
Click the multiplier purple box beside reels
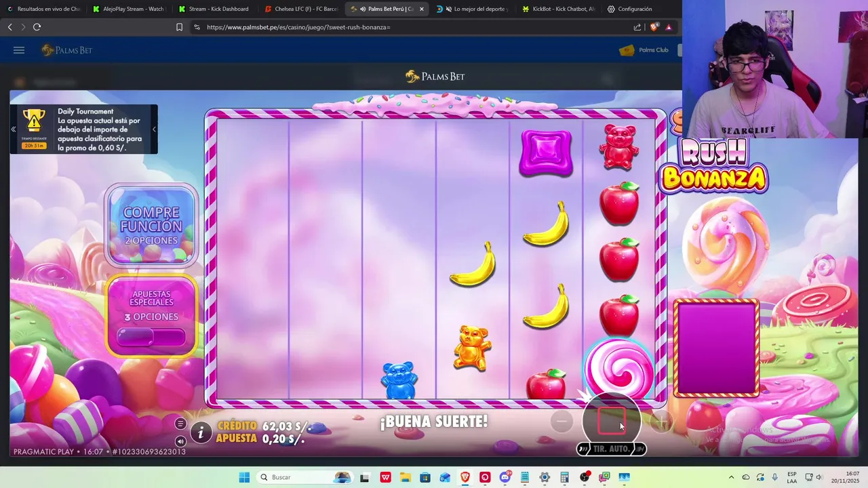716,348
